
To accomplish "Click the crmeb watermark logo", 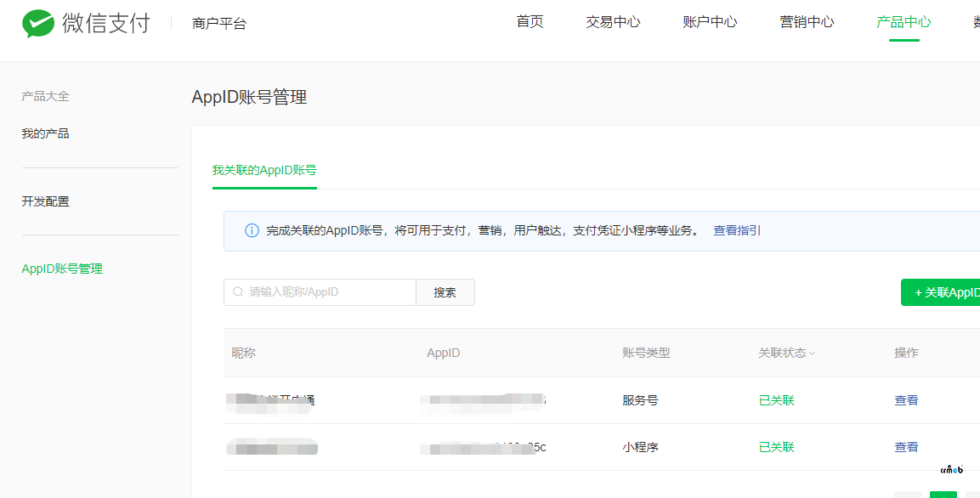I will point(951,469).
